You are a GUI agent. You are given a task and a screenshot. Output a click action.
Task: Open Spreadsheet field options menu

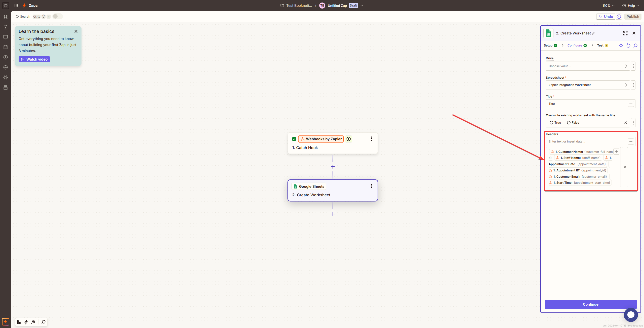click(x=633, y=85)
